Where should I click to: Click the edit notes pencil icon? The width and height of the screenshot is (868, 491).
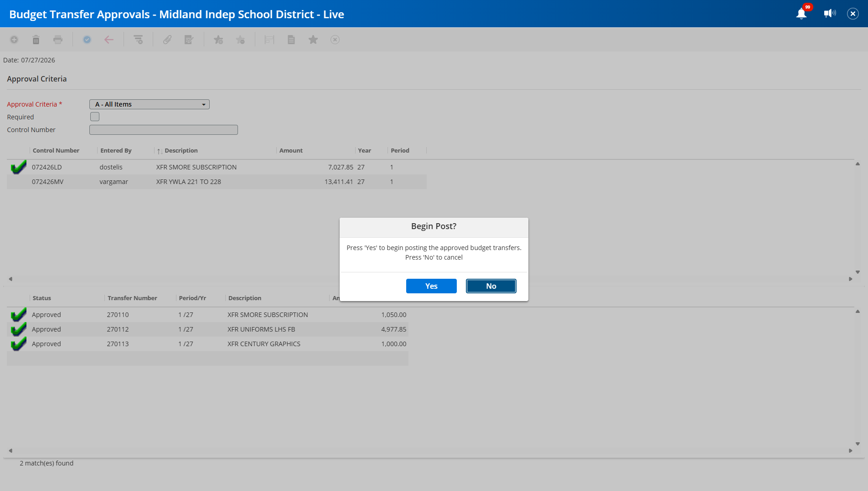point(189,40)
